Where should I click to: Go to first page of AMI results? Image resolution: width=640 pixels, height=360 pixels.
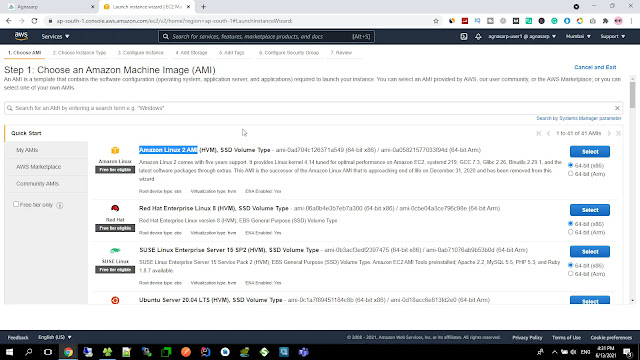[538, 133]
